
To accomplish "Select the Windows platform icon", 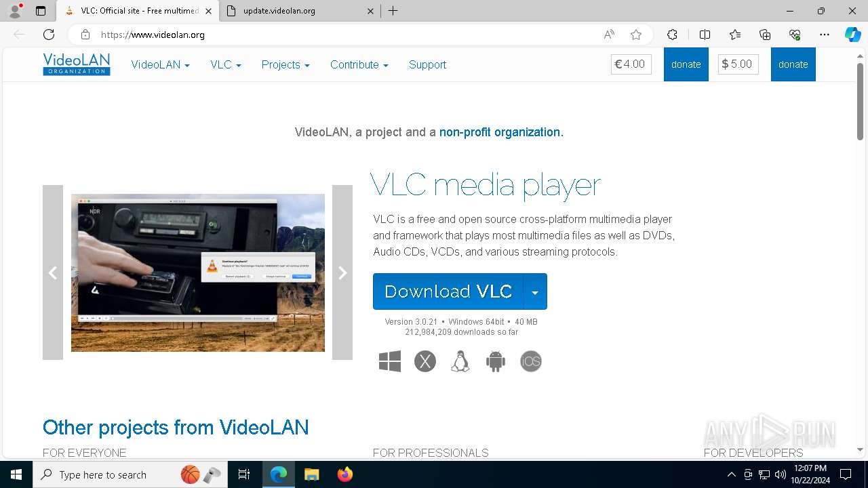I will click(x=390, y=361).
